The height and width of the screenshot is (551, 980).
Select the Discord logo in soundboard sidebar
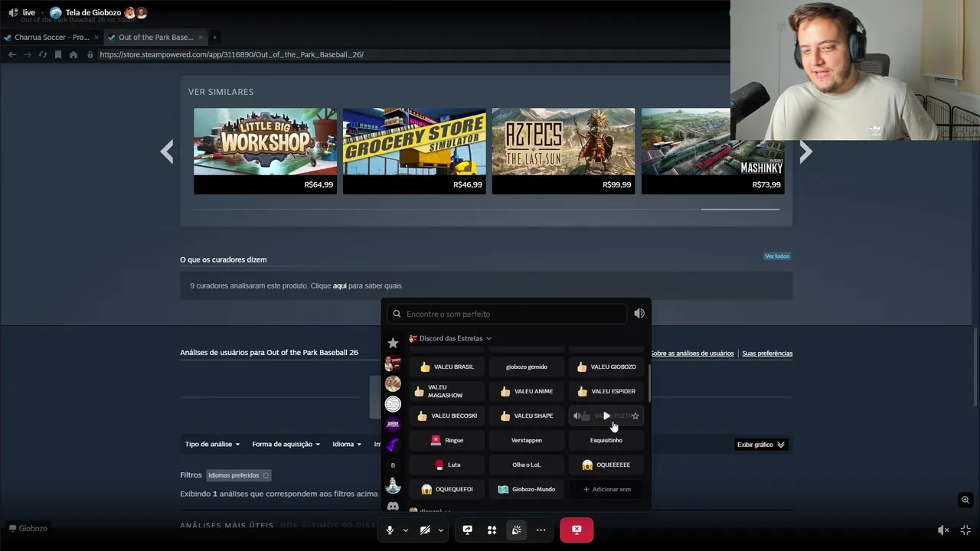point(393,506)
